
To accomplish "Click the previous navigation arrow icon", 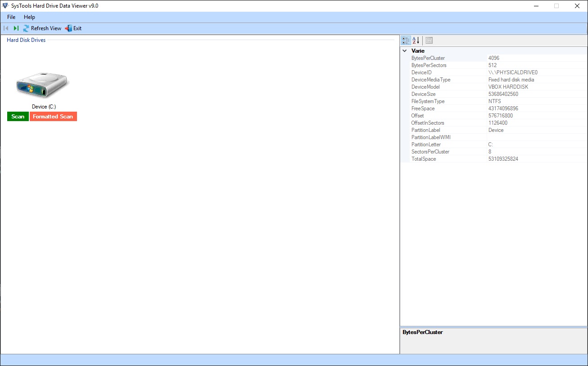I will pos(6,28).
